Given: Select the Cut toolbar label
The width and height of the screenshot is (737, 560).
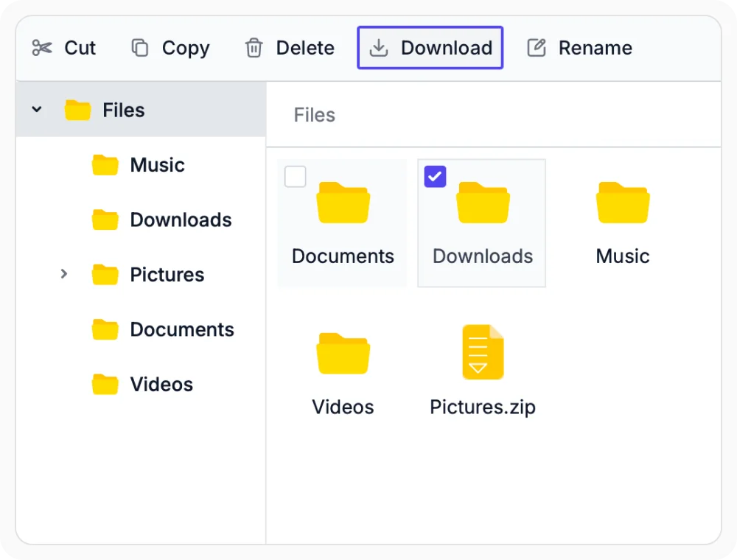Looking at the screenshot, I should pos(80,48).
